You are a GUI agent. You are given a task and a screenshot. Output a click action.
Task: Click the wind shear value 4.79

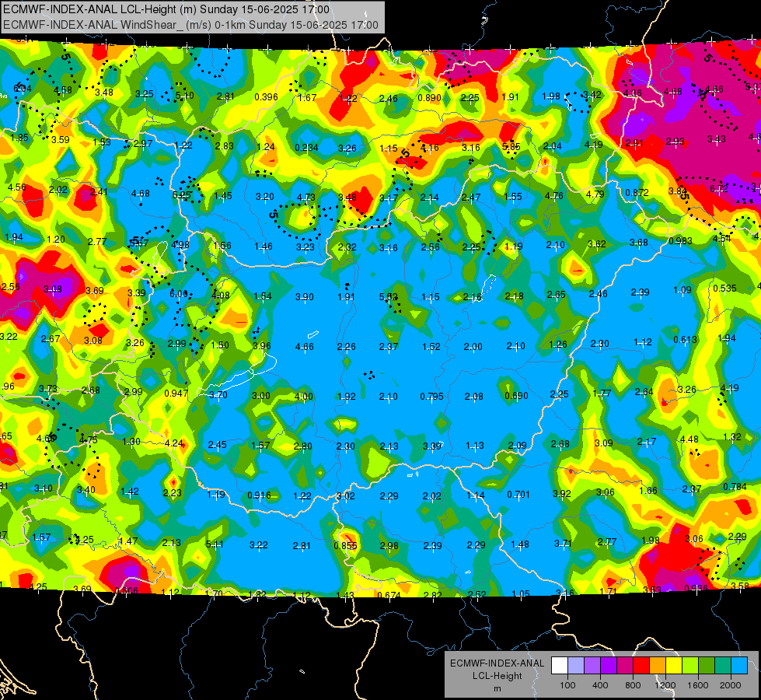tap(595, 194)
